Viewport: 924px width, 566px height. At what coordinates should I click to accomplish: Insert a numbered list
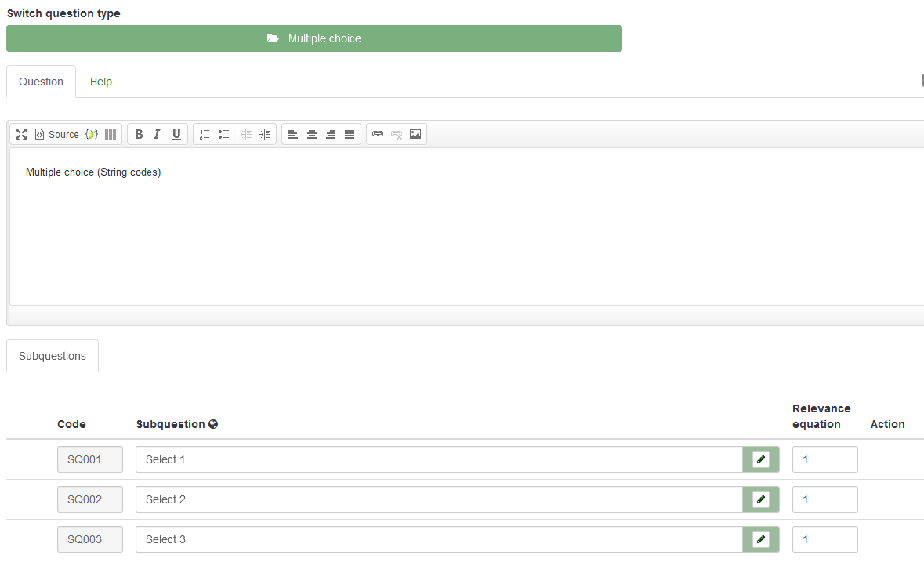(205, 134)
